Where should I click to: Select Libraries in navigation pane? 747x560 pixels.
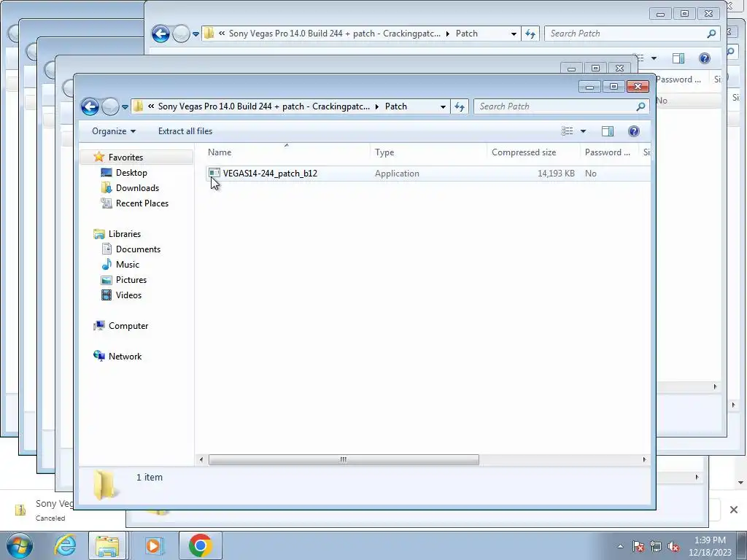[124, 234]
